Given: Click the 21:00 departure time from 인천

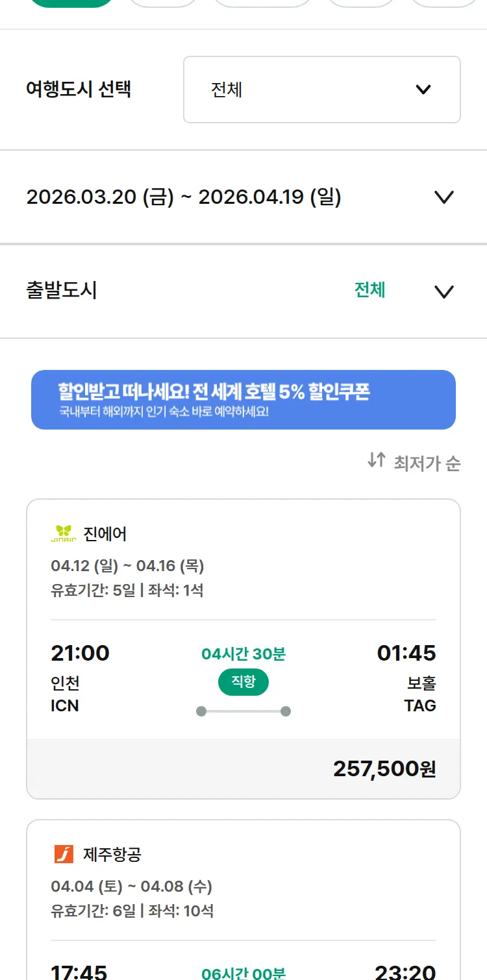Looking at the screenshot, I should click(81, 653).
